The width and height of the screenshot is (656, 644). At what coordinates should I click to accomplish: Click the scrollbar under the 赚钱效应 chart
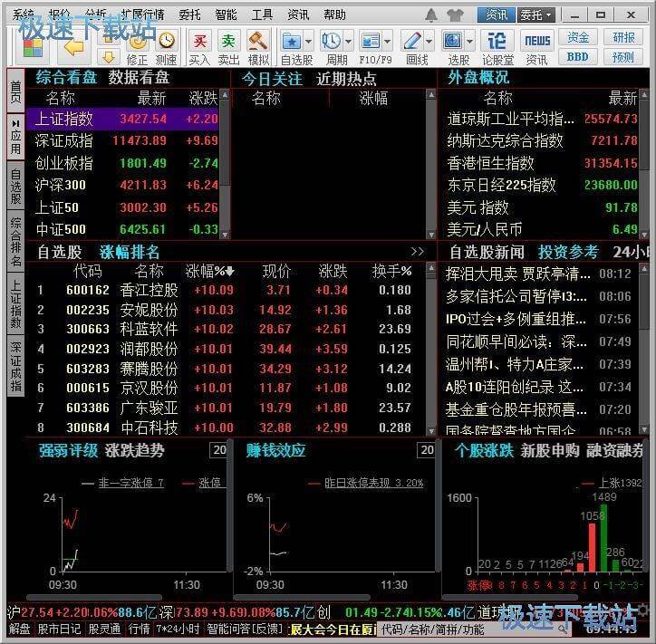301,597
